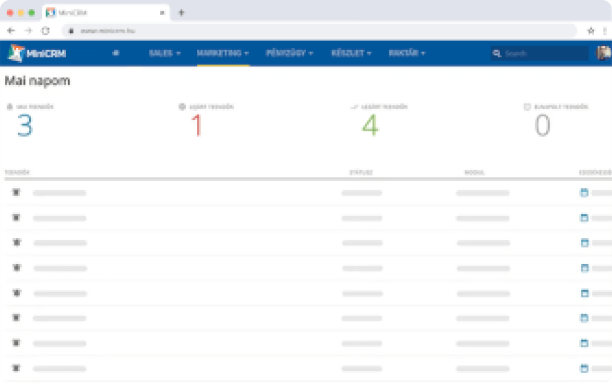Open the calendar icon in last row
Screen dimensions: 612x384
point(584,368)
